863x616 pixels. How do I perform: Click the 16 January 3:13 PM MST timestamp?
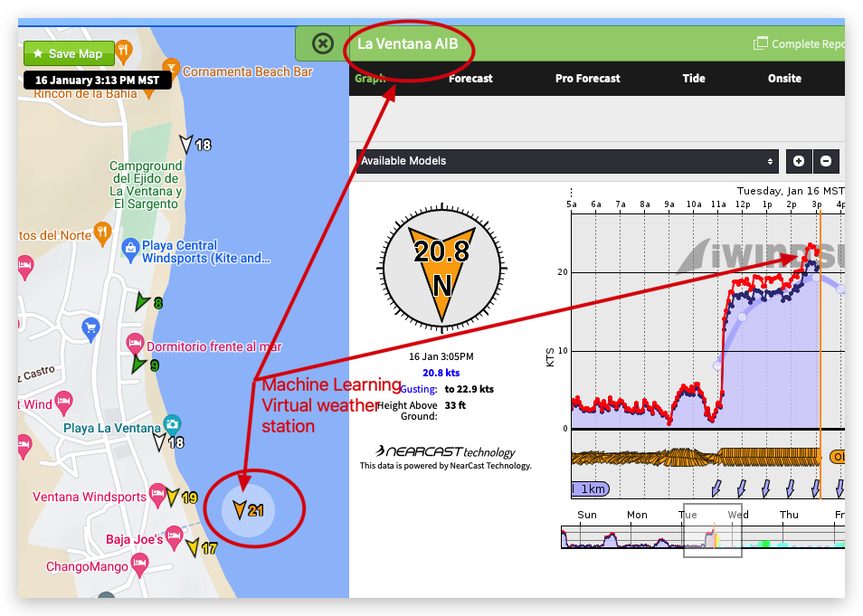click(x=98, y=81)
